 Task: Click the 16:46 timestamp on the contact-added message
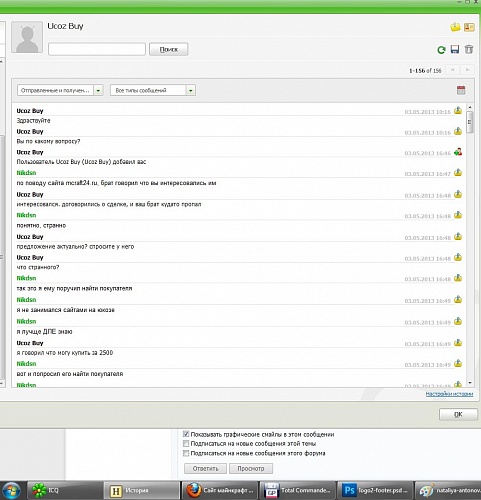[428, 153]
